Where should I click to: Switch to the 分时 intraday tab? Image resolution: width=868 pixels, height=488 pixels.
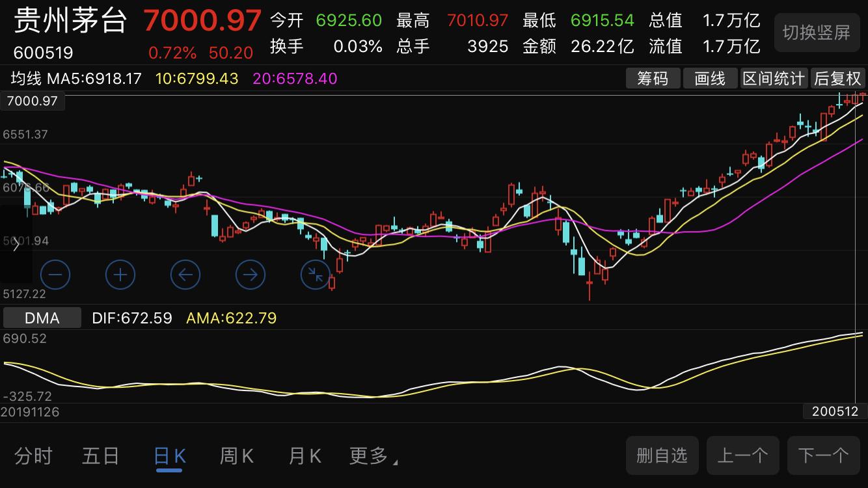33,456
